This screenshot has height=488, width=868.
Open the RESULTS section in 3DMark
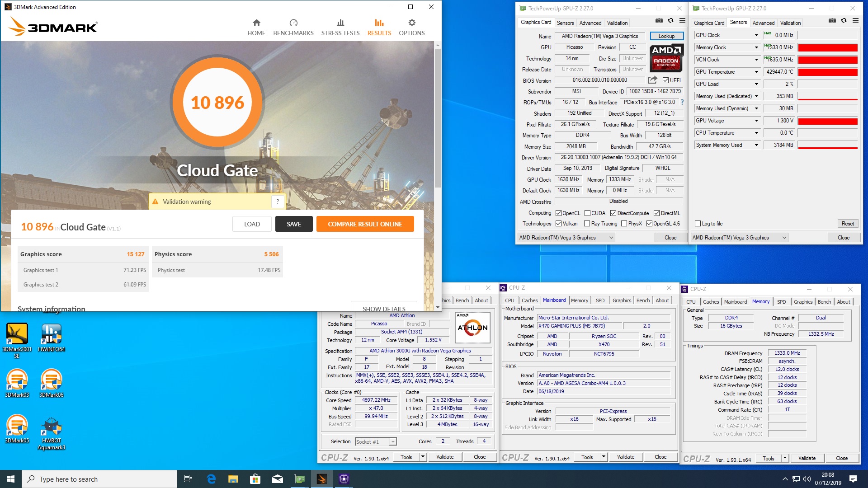pyautogui.click(x=379, y=28)
